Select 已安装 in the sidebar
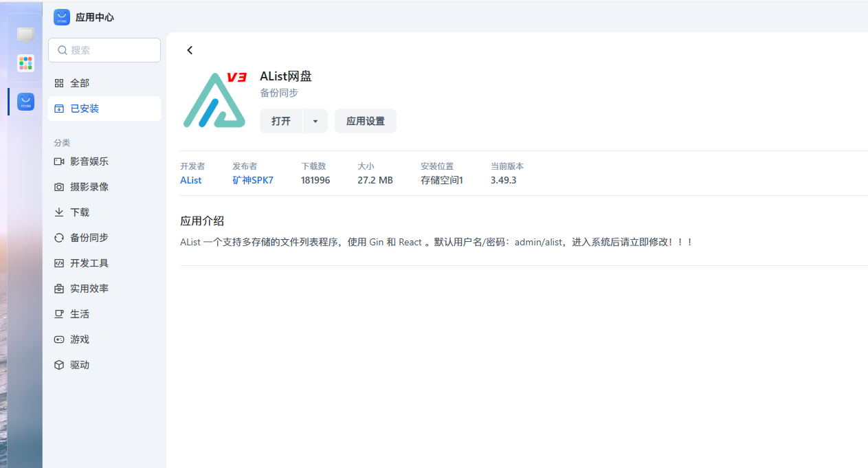The height and width of the screenshot is (468, 868). pyautogui.click(x=104, y=109)
